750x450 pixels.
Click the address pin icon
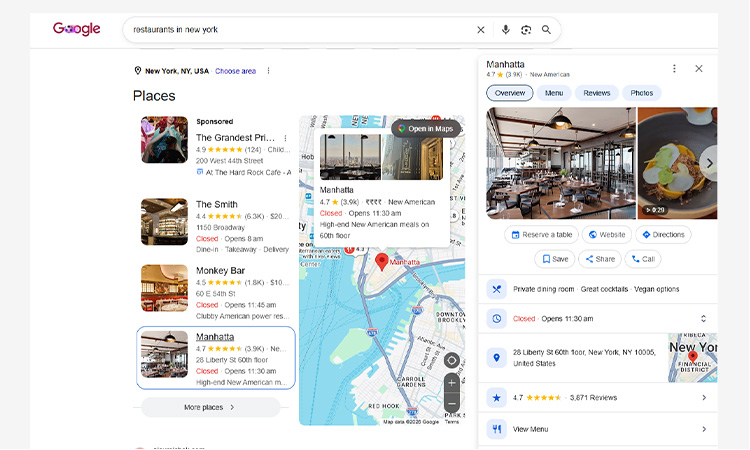click(496, 357)
